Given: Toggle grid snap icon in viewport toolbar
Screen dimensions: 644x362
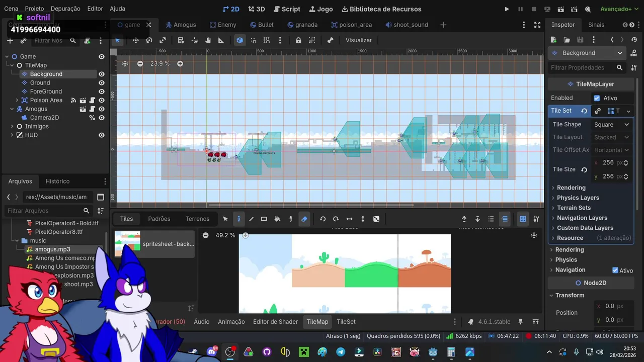Looking at the screenshot, I should coord(267,40).
